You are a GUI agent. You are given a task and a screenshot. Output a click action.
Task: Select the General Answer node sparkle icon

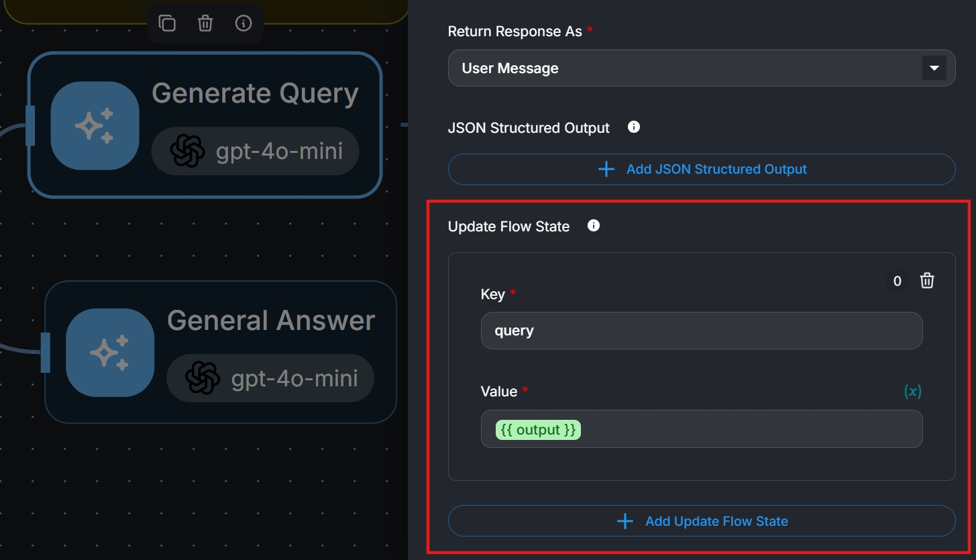pos(110,353)
